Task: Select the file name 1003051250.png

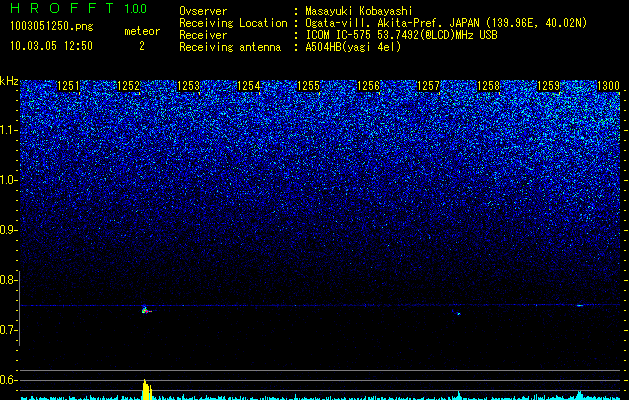Action: click(52, 27)
